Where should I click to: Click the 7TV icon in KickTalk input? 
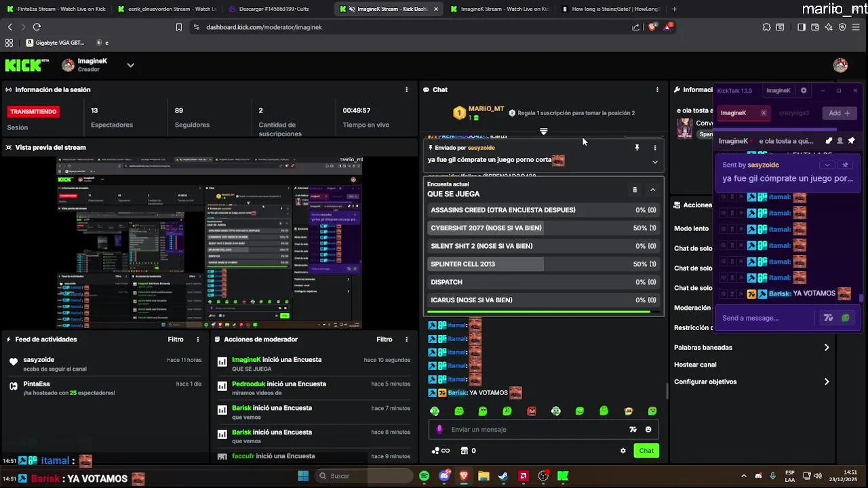coord(828,318)
